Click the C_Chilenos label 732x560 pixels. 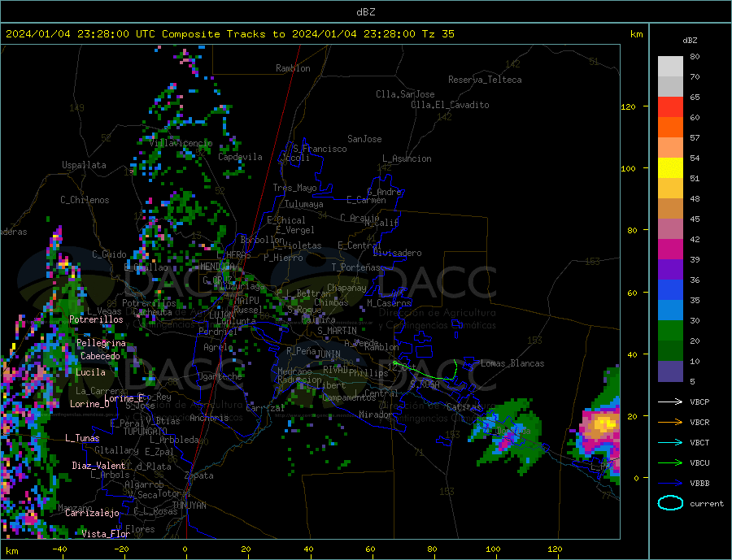click(x=85, y=200)
